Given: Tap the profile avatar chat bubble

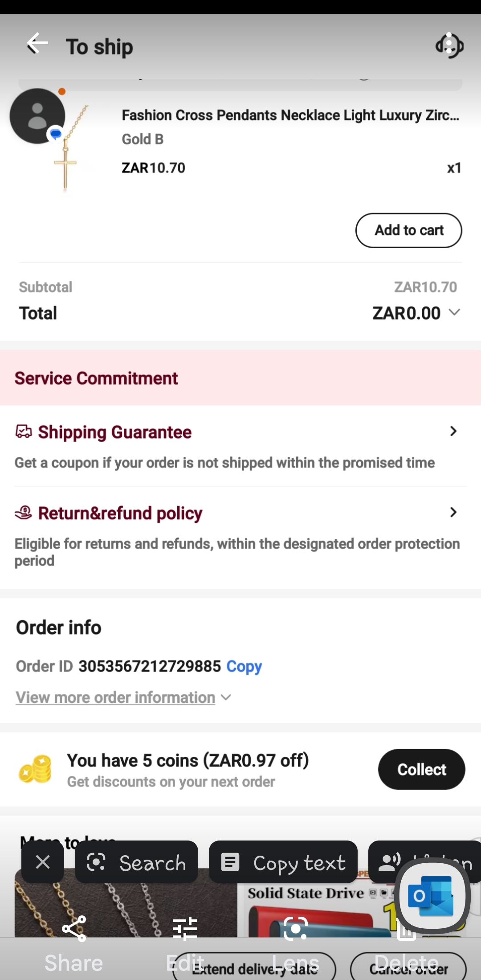Looking at the screenshot, I should point(38,116).
